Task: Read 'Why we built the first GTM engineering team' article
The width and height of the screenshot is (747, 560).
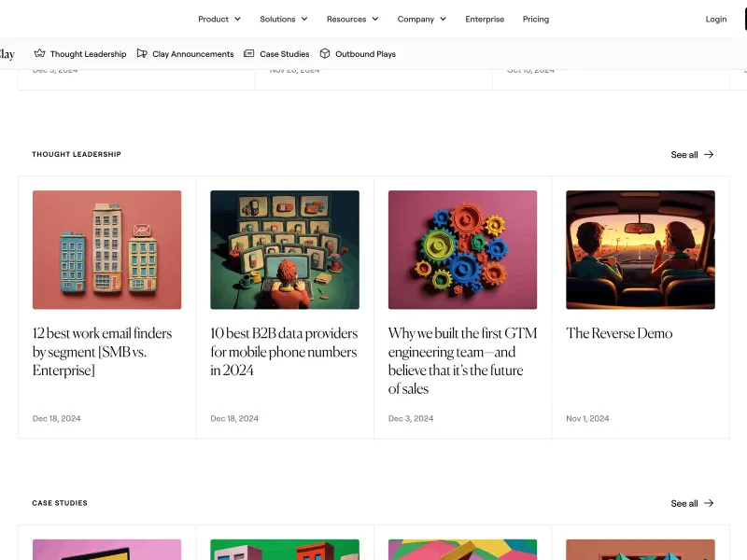Action: click(x=462, y=360)
